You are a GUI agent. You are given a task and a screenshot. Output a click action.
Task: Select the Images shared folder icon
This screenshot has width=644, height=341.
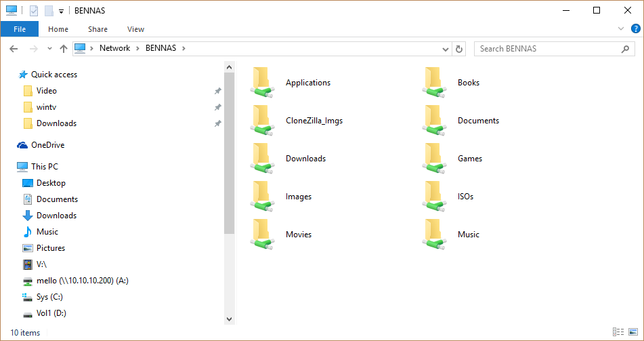[262, 197]
